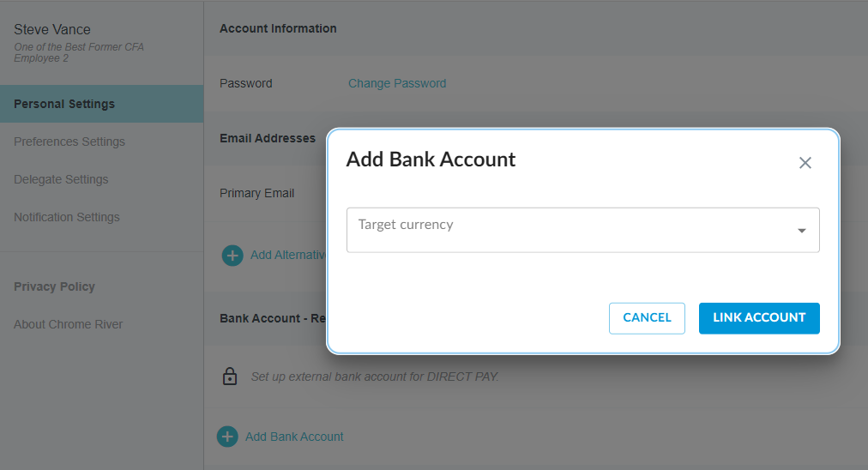The width and height of the screenshot is (868, 470).
Task: Close the Add Bank Account dialog
Action: click(805, 163)
